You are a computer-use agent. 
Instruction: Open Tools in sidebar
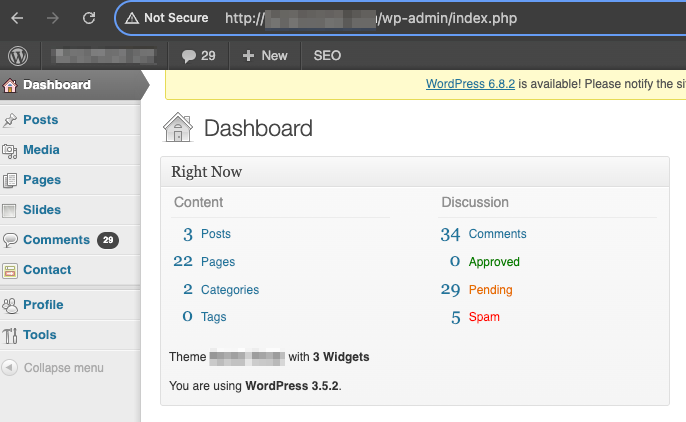(40, 335)
